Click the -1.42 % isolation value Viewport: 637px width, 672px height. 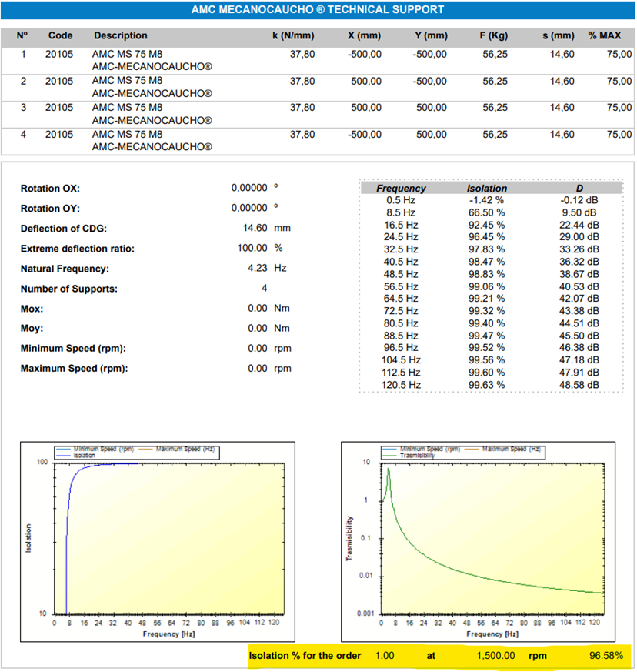(x=487, y=200)
